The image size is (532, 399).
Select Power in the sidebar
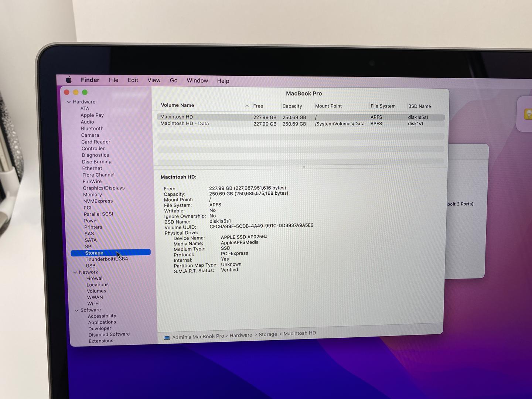coord(91,221)
